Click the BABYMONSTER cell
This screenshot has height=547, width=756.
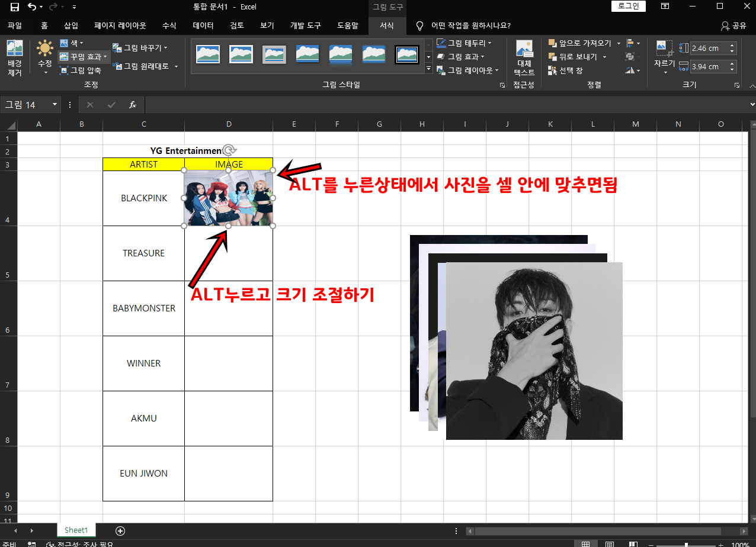coord(144,308)
